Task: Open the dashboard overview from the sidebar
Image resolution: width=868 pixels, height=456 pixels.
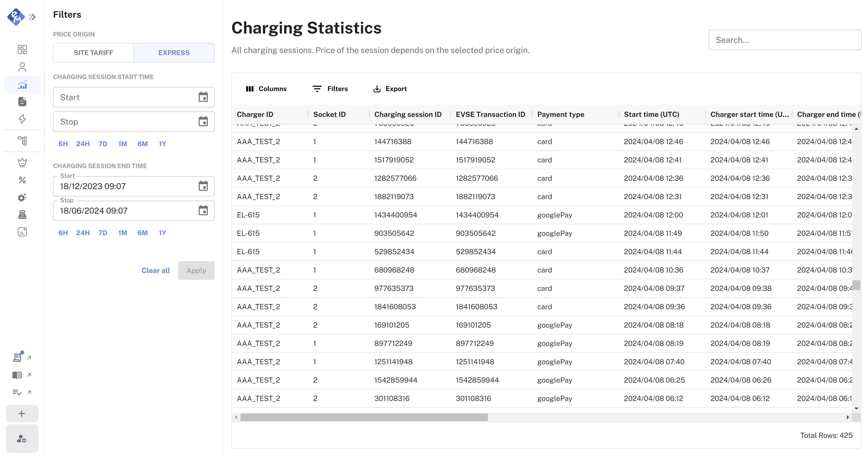Action: click(x=22, y=49)
